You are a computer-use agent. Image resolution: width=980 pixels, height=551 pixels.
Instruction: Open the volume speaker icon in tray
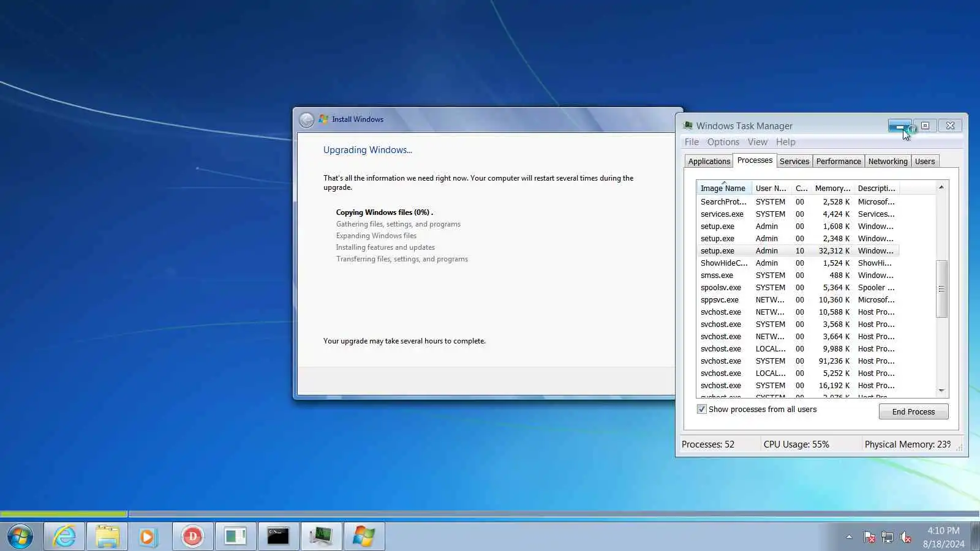[905, 537]
